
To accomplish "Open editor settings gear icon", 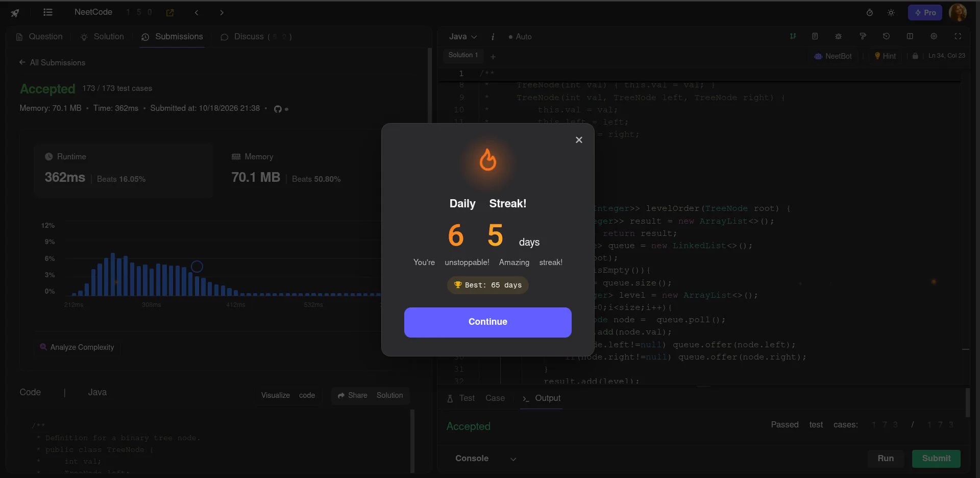I will pos(934,36).
